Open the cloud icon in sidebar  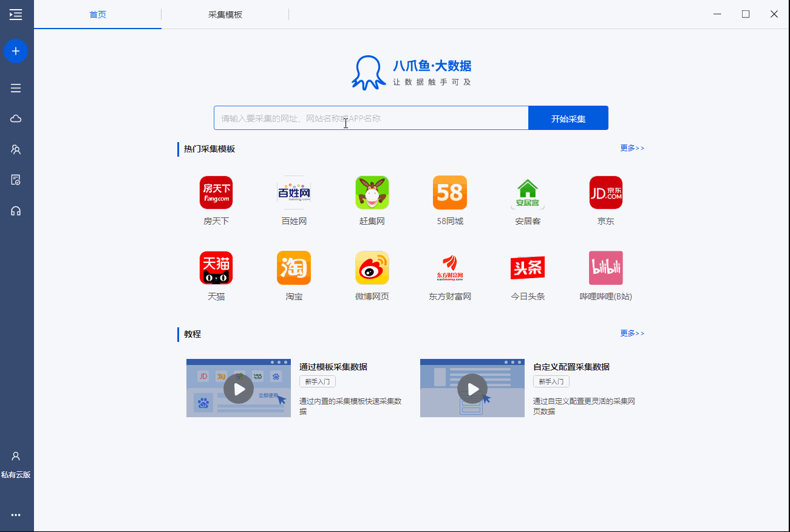pyautogui.click(x=16, y=118)
